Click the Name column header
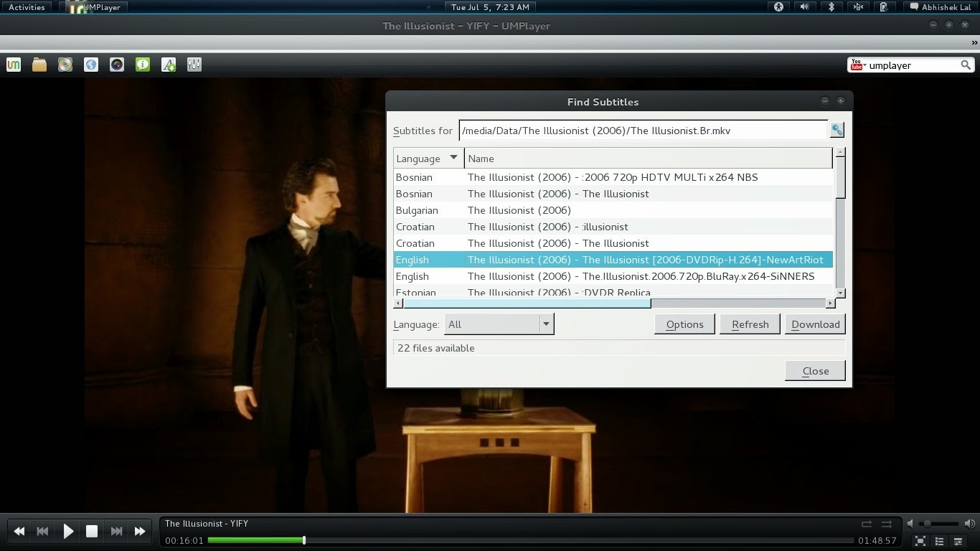980x551 pixels. click(x=649, y=159)
